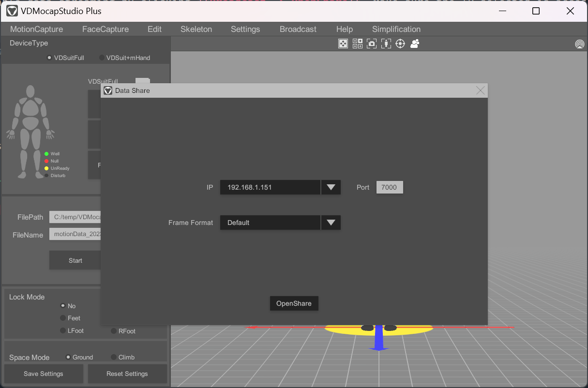The width and height of the screenshot is (588, 388).
Task: Click the "VDMocapStudio Plus" window title
Action: (61, 11)
